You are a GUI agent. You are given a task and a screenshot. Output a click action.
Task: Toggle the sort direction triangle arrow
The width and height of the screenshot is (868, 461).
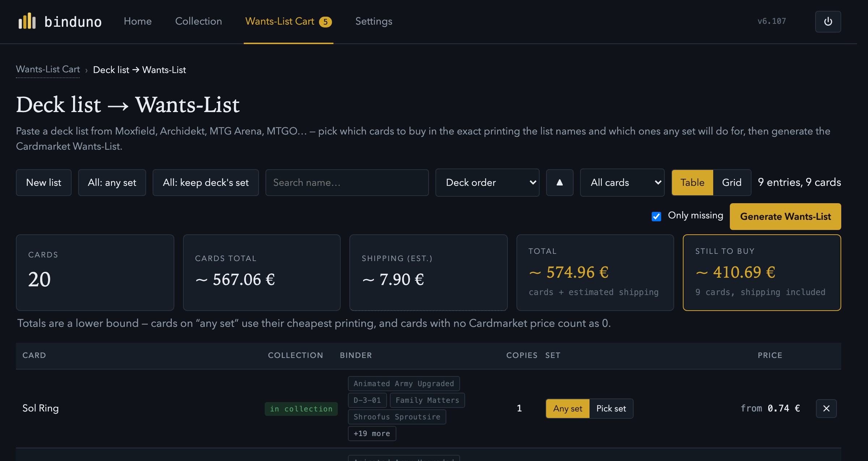pos(559,183)
